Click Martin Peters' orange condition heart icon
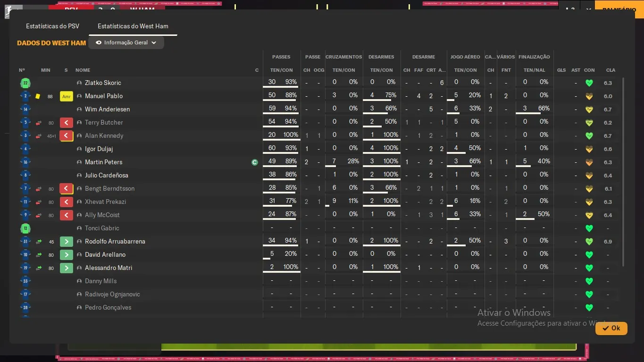This screenshot has width=644, height=362. (x=589, y=162)
